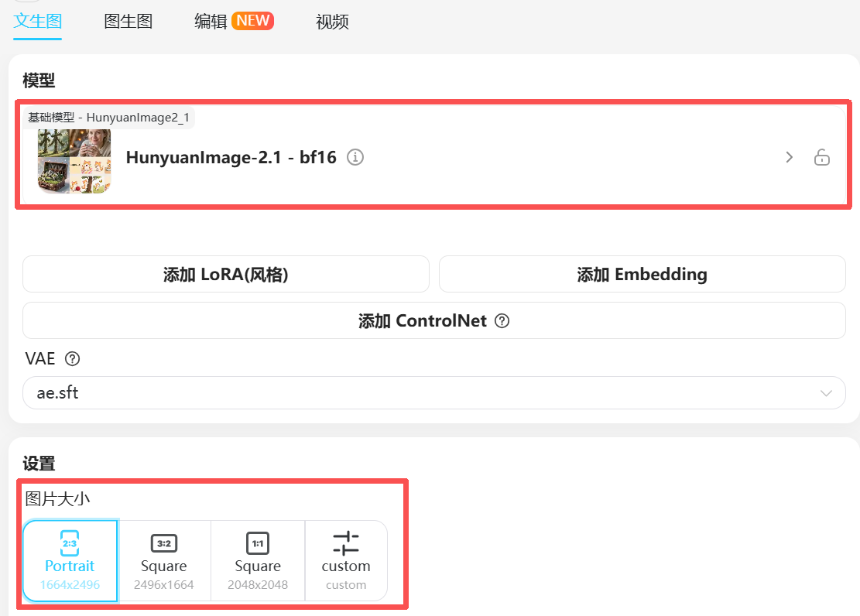Choose the 3:2 size option 2496x1664

coord(164,560)
